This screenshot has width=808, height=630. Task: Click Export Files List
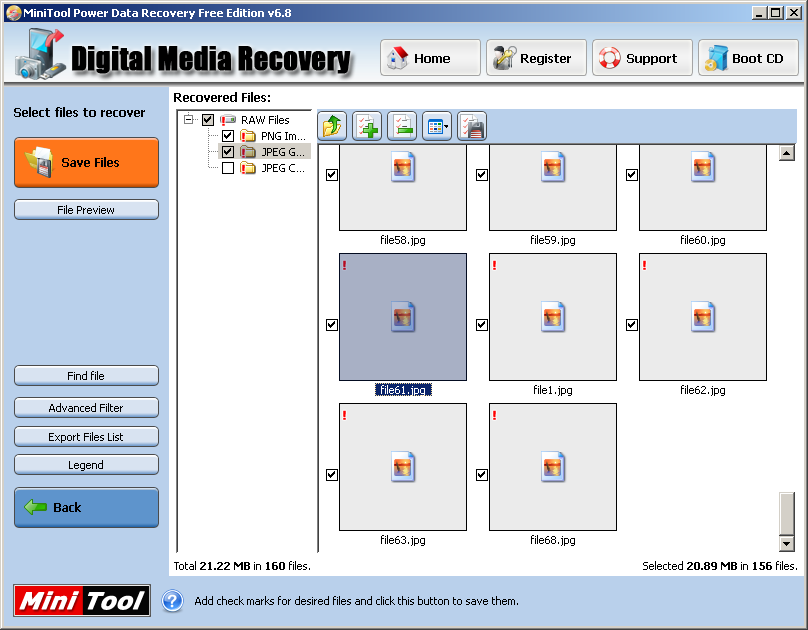point(87,436)
